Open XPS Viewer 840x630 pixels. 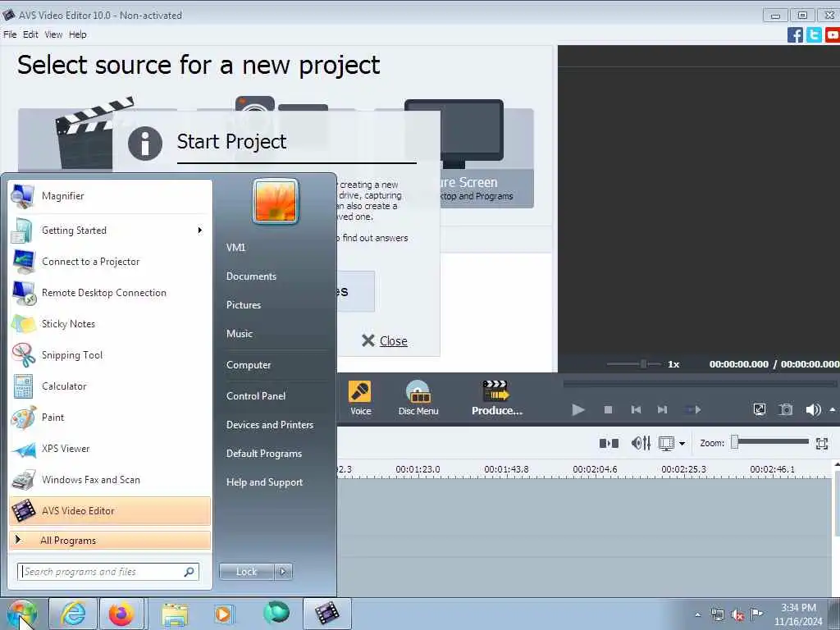click(110, 449)
